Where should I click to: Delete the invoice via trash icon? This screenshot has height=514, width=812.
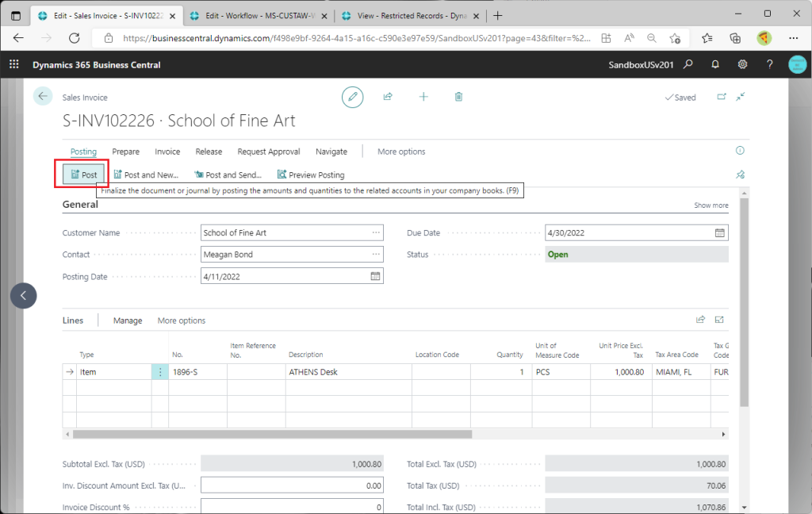tap(458, 97)
